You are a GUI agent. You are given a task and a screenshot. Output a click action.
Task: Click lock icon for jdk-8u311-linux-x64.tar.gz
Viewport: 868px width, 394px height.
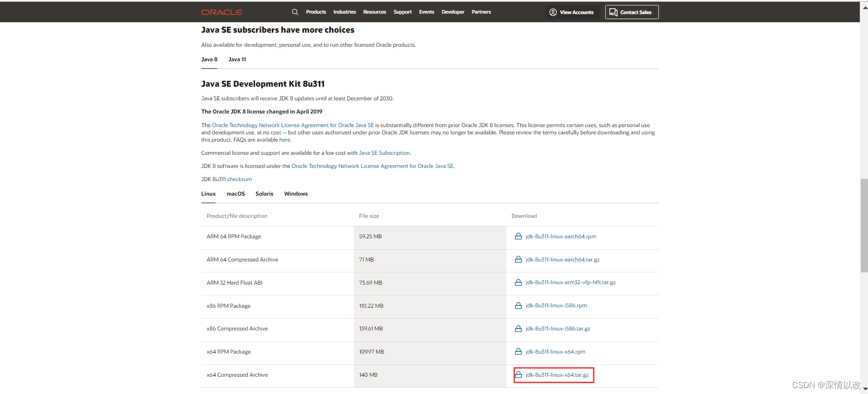pyautogui.click(x=518, y=374)
